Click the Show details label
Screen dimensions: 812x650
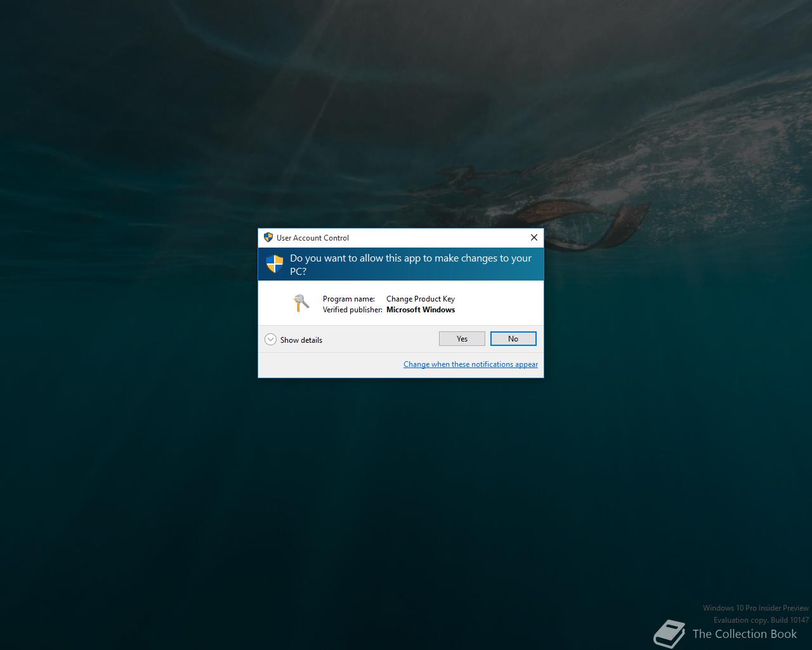click(301, 340)
